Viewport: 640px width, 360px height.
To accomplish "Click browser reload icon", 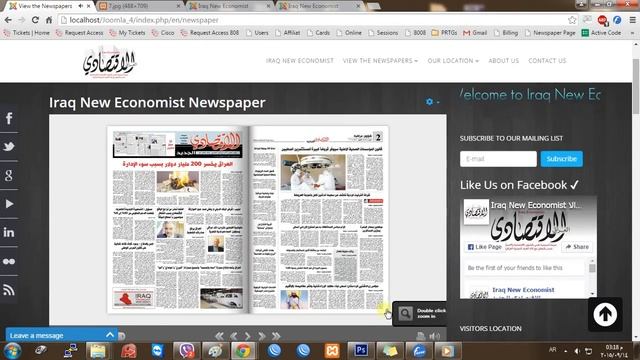I will 35,20.
